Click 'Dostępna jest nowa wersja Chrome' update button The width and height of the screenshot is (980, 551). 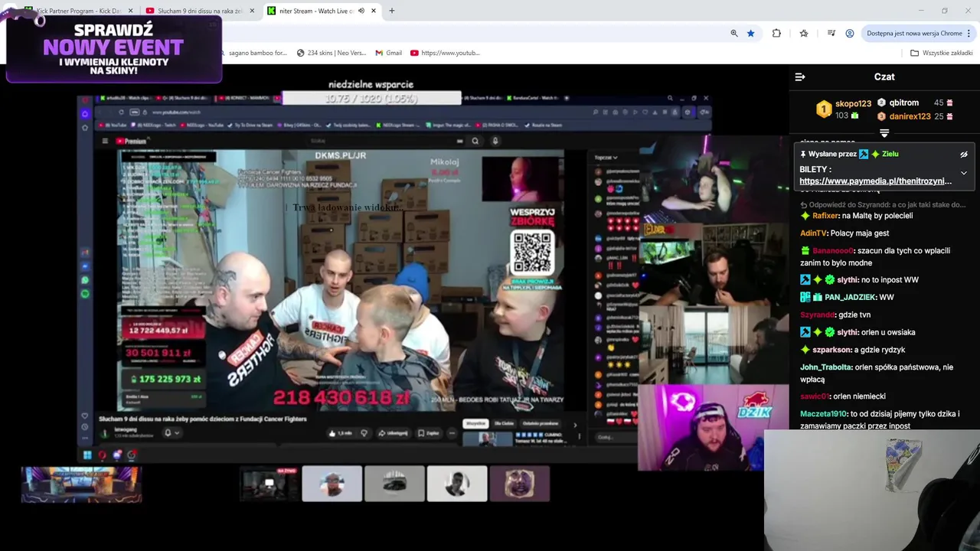[x=914, y=33]
